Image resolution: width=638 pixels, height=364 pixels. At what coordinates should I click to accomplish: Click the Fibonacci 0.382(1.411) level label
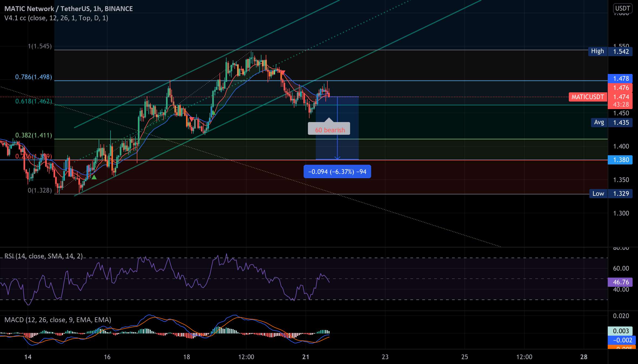34,135
